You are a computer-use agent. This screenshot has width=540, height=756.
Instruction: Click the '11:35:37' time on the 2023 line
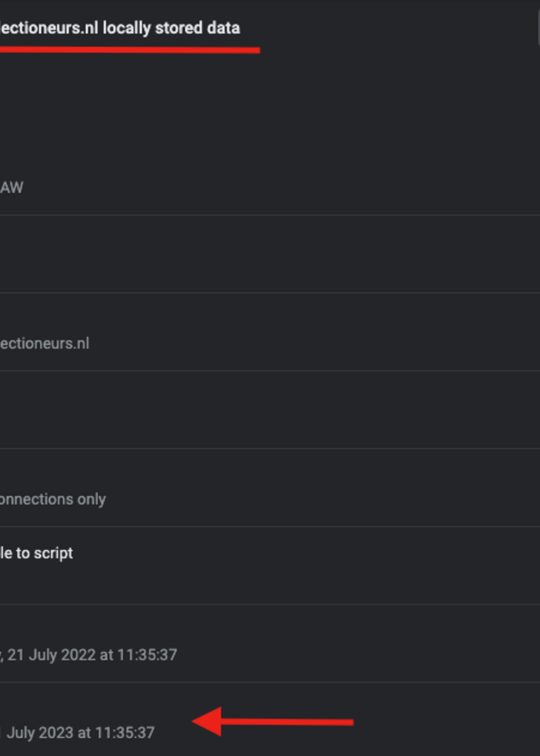click(125, 733)
